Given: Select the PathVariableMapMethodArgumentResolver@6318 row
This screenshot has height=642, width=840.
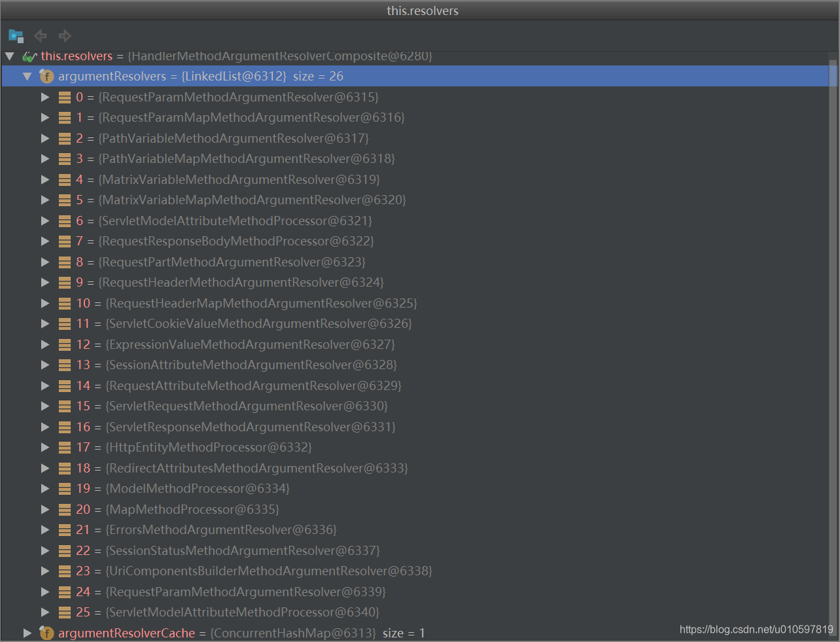Looking at the screenshot, I should [415, 159].
